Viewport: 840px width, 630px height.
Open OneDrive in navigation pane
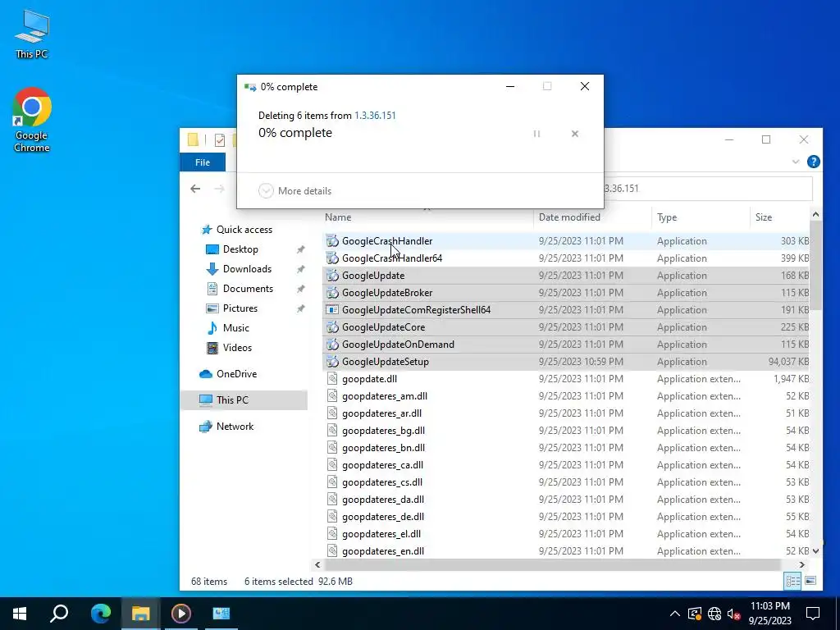pyautogui.click(x=236, y=374)
